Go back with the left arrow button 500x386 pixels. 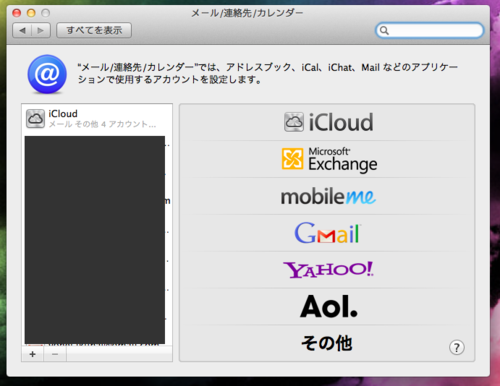pos(22,30)
